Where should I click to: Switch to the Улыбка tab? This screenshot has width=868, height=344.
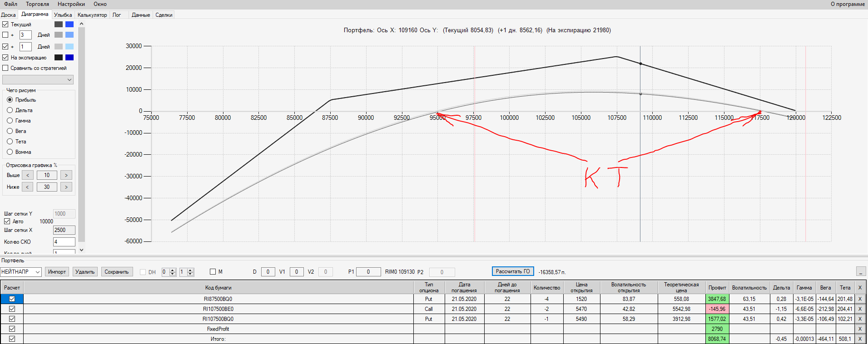(x=63, y=15)
